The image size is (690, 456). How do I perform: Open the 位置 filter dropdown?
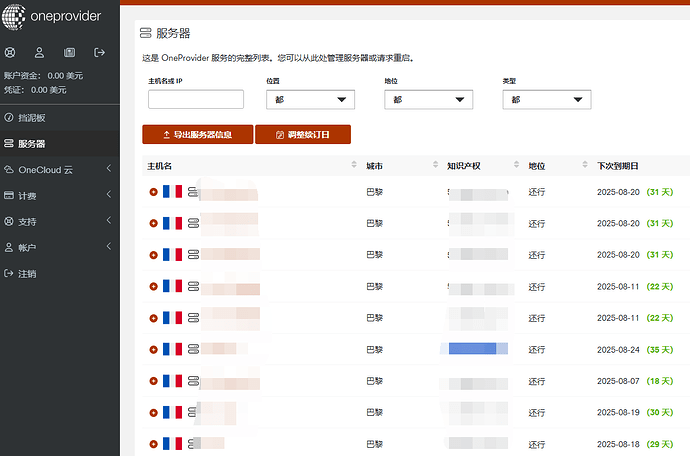tap(310, 100)
